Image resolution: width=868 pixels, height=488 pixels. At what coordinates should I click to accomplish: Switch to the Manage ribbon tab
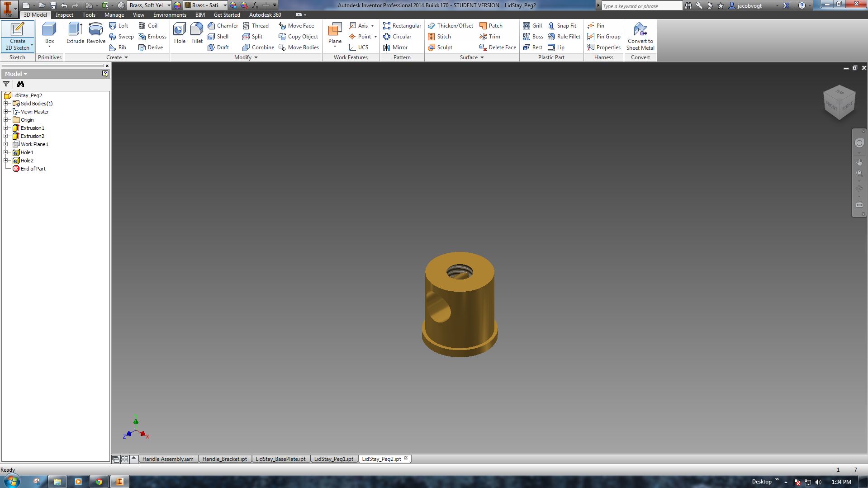coord(114,15)
